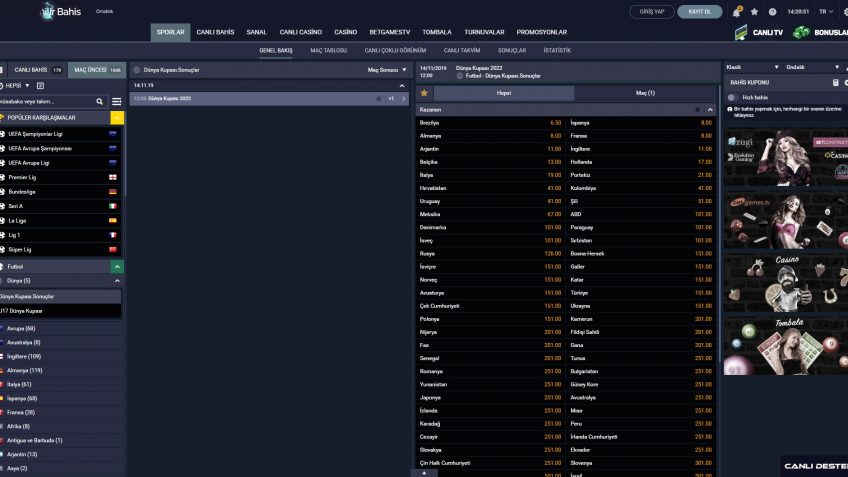Click the Kayıt Ol button
Image resolution: width=848 pixels, height=477 pixels.
click(700, 12)
